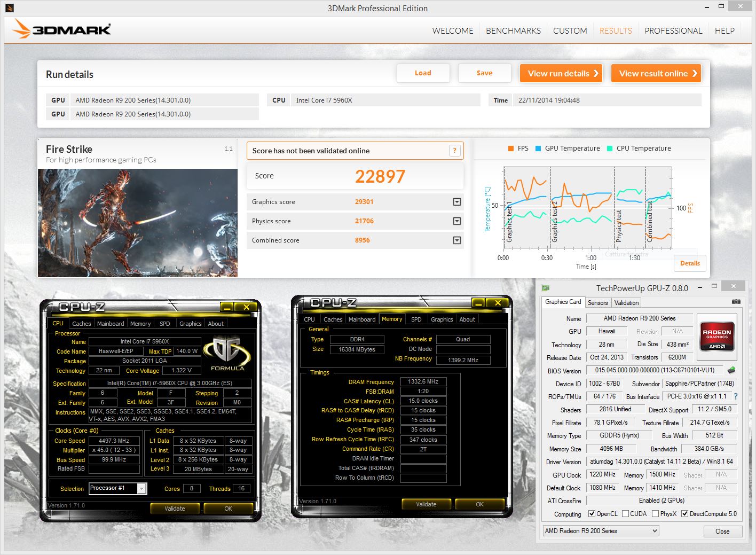Screen dimensions: 756x555
Task: Click the Bus Interface question mark in GPU-Z
Action: tap(736, 396)
